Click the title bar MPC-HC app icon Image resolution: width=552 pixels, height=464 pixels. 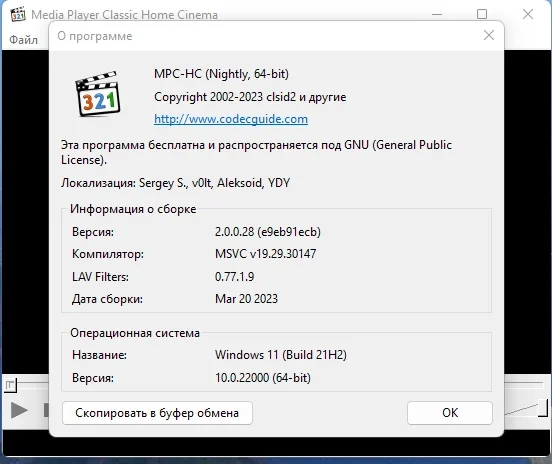[18, 14]
